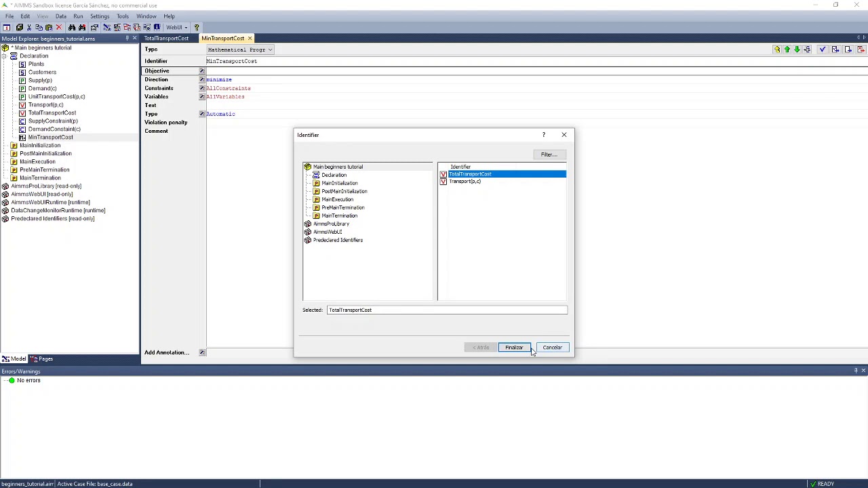The image size is (868, 488).
Task: Select MinTransportCost in Model Explorer
Action: click(50, 137)
